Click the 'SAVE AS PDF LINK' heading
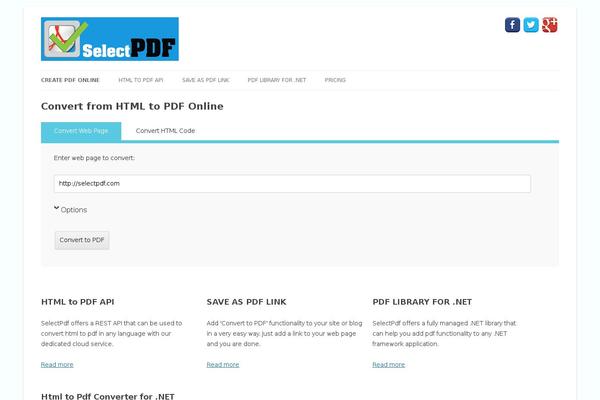The image size is (600, 400). [246, 302]
